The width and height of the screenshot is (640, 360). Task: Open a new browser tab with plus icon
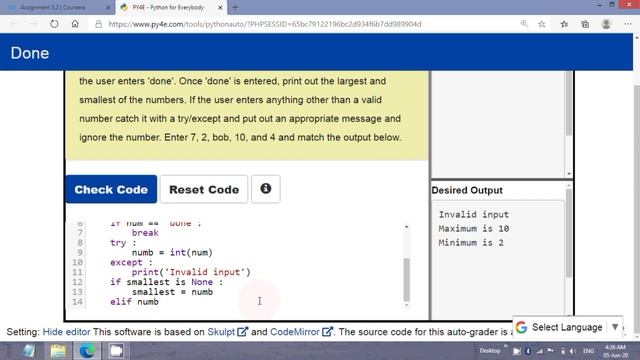235,7
